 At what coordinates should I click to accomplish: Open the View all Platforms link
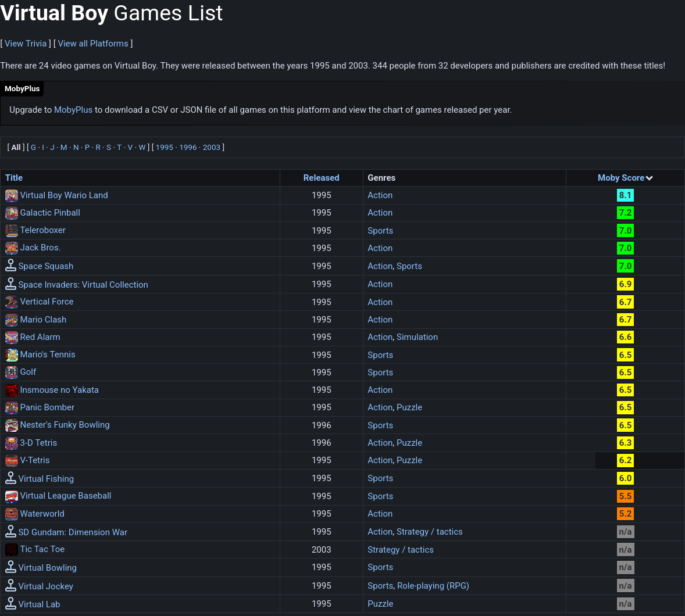pyautogui.click(x=93, y=44)
